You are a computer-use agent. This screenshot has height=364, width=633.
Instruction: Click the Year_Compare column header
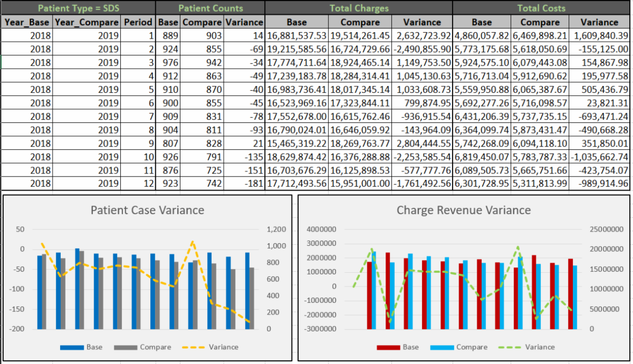pos(87,22)
